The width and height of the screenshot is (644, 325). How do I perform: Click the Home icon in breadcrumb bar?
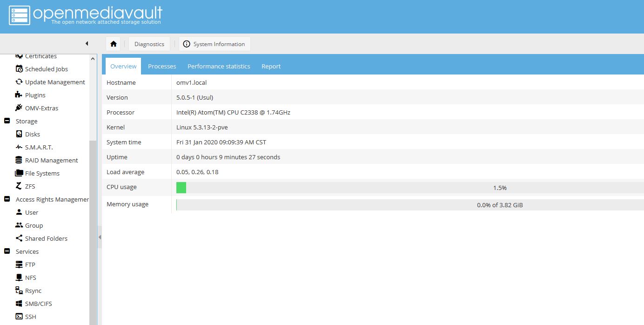click(x=113, y=44)
